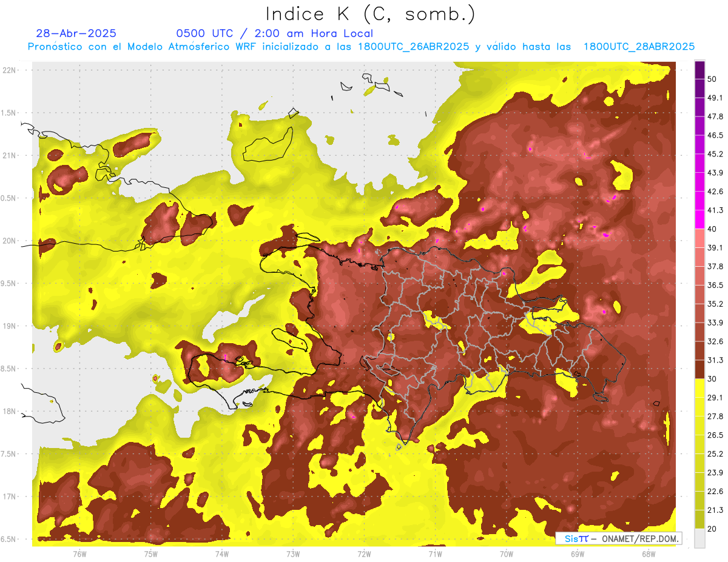Click the '47.8' color scale value

(x=715, y=116)
